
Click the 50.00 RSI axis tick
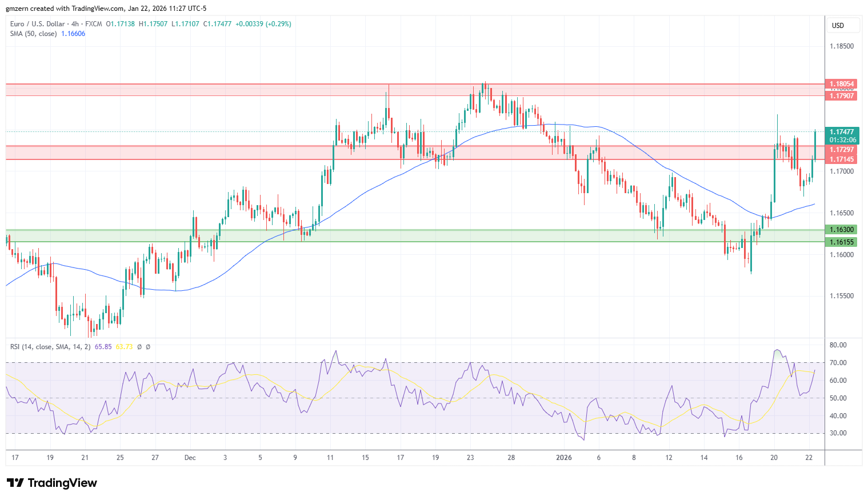(x=838, y=398)
